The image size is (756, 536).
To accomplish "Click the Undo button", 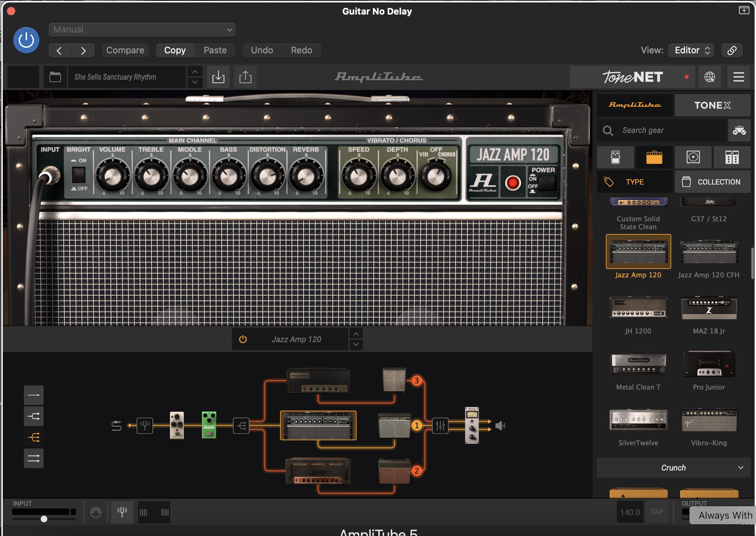I will (262, 51).
